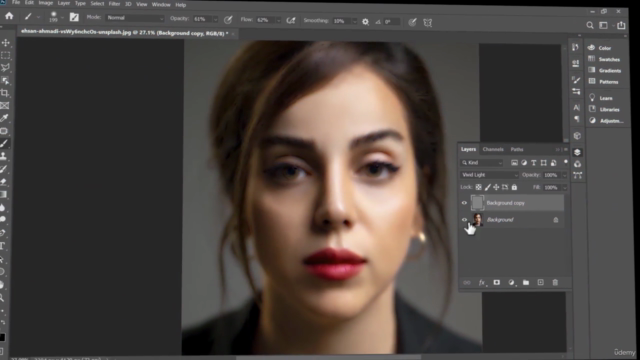Switch to the Channels tab
640x360 pixels.
click(493, 149)
